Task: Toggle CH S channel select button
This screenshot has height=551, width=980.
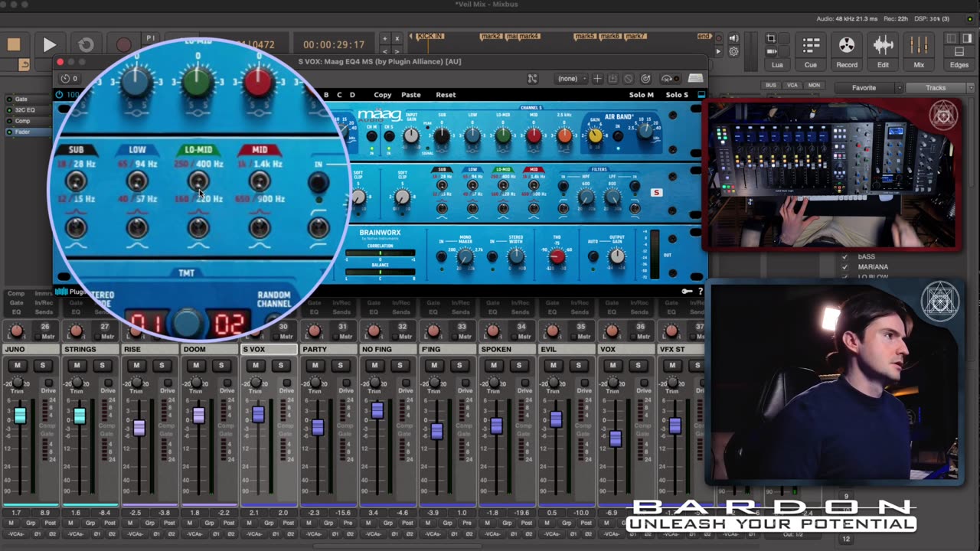Action: [x=389, y=136]
